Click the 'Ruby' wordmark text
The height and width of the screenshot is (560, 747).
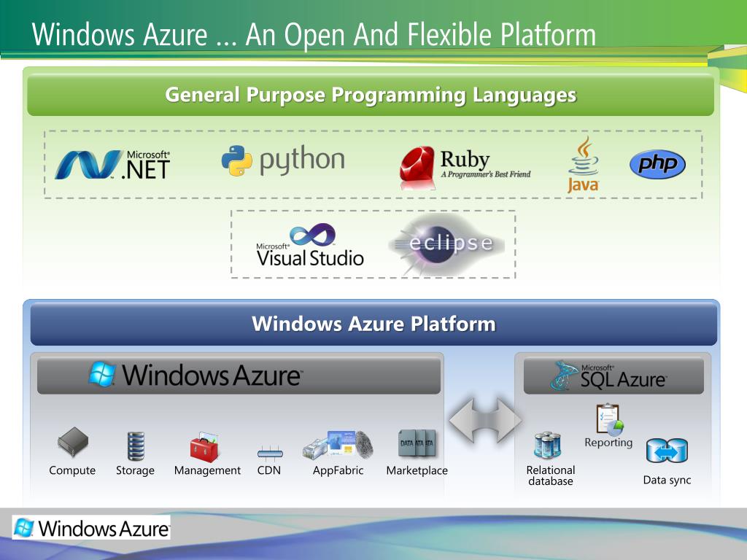pos(465,160)
